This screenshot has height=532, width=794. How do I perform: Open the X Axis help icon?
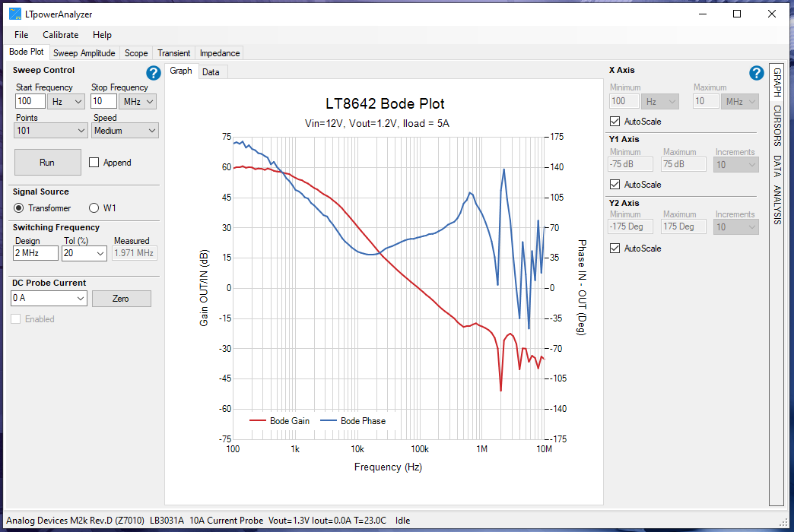tap(756, 73)
